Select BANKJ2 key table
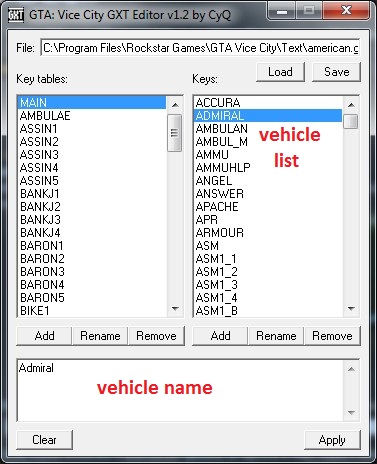The image size is (377, 464). pos(92,206)
